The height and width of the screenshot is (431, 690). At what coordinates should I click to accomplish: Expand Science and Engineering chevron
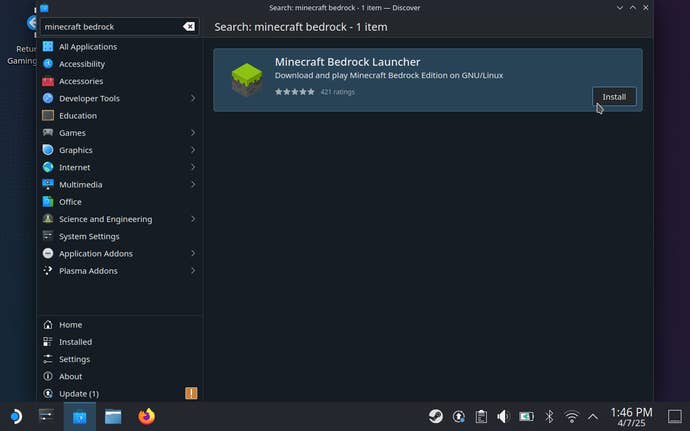(193, 219)
